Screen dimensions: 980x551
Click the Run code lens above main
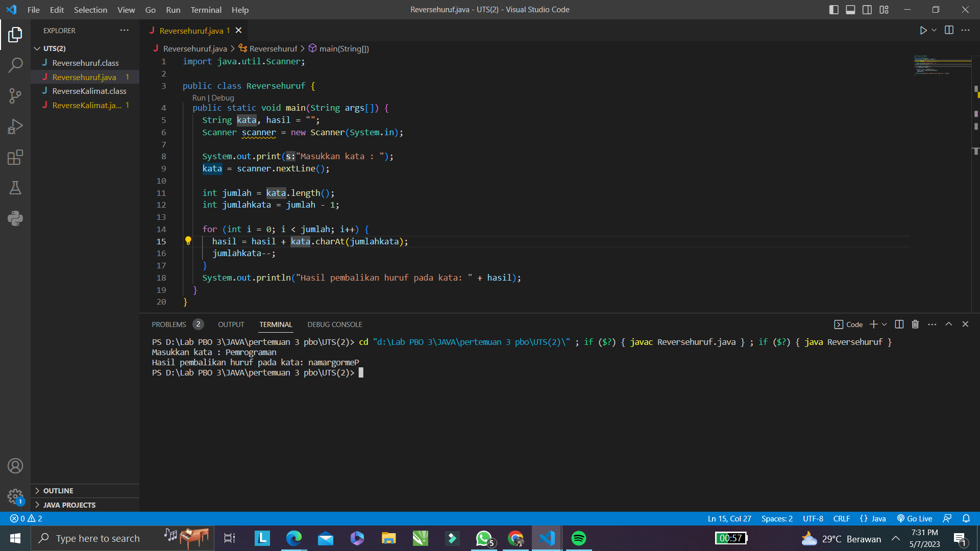pos(198,97)
